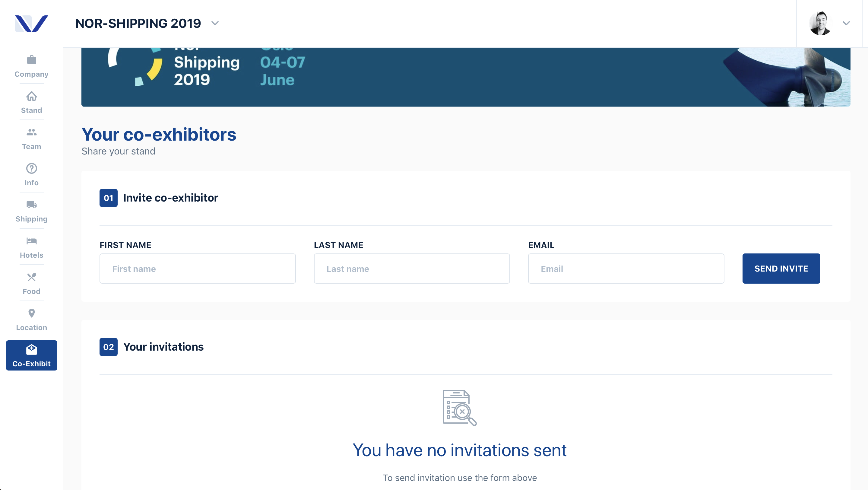Click To send invitation use form text

click(460, 478)
